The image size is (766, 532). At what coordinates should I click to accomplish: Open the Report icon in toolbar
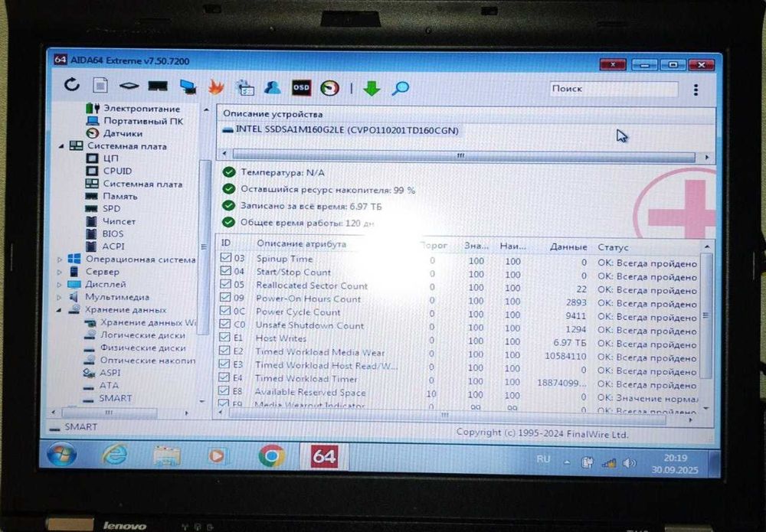point(100,86)
